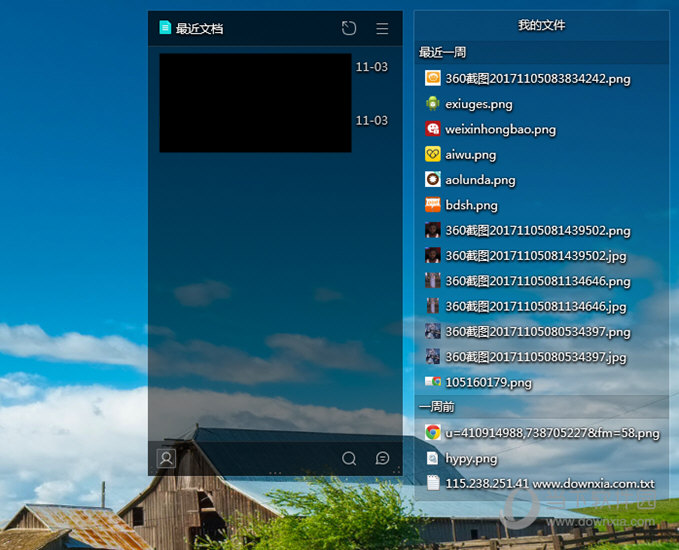
Task: Open file name 360截图20171105081134646.jpg
Action: 536,306
